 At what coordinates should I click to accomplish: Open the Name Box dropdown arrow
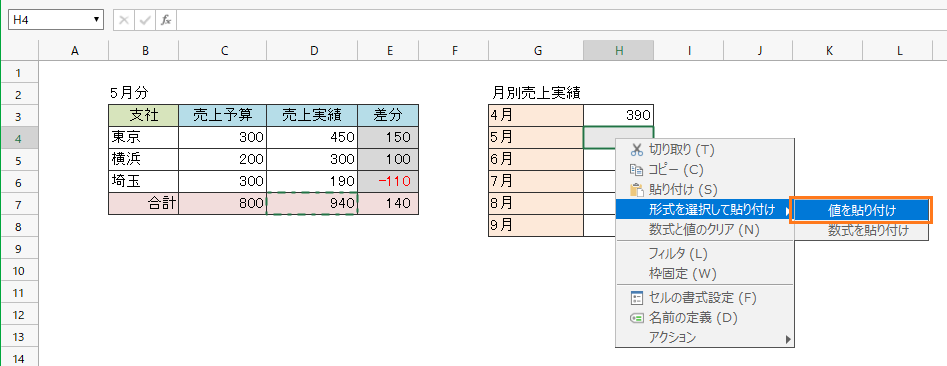click(97, 20)
